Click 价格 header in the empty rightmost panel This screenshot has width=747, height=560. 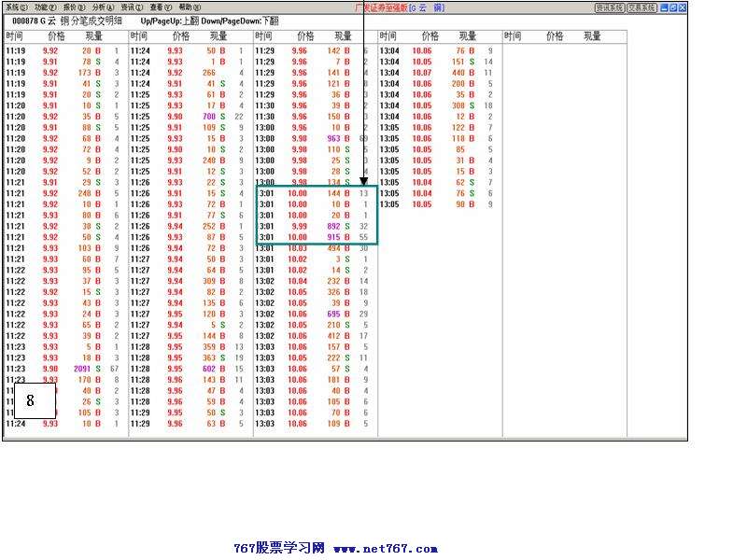tap(555, 36)
